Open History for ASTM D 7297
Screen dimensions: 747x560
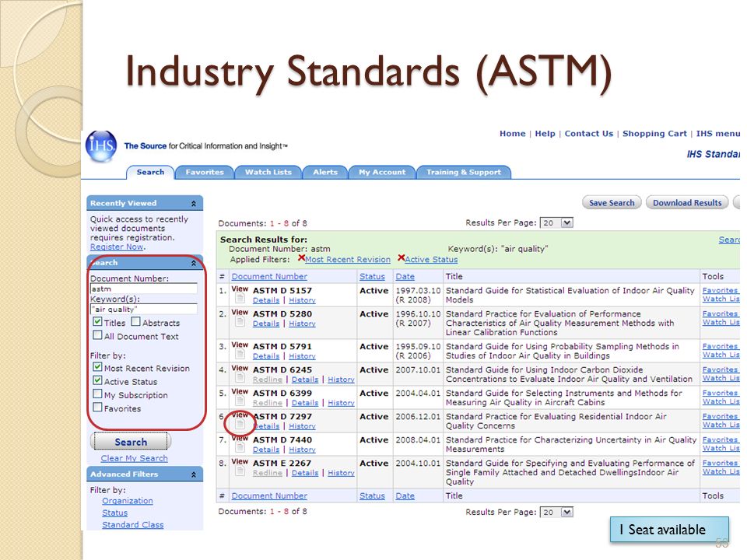[302, 427]
